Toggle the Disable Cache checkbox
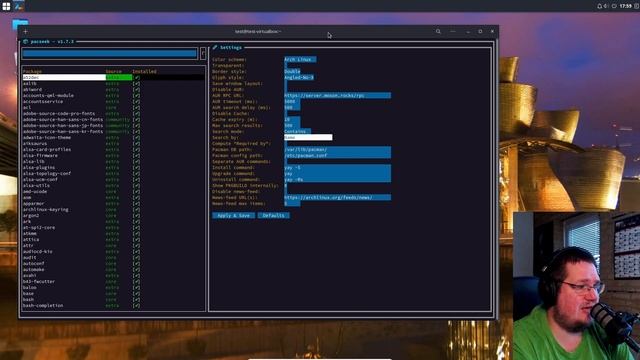Viewport: 640px width, 360px height. (286, 113)
